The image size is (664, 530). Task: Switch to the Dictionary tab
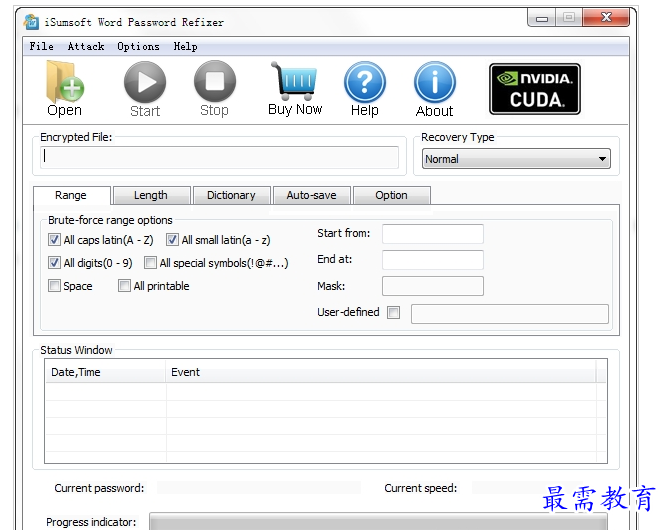(231, 196)
